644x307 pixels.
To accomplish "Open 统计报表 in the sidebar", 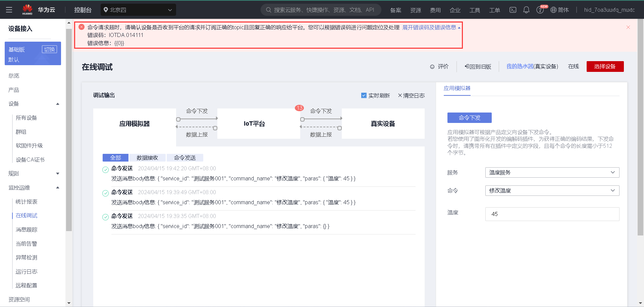I will pos(26,202).
